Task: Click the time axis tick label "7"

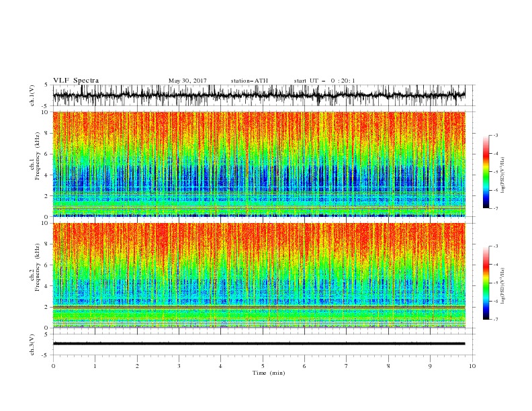Action: coord(347,366)
